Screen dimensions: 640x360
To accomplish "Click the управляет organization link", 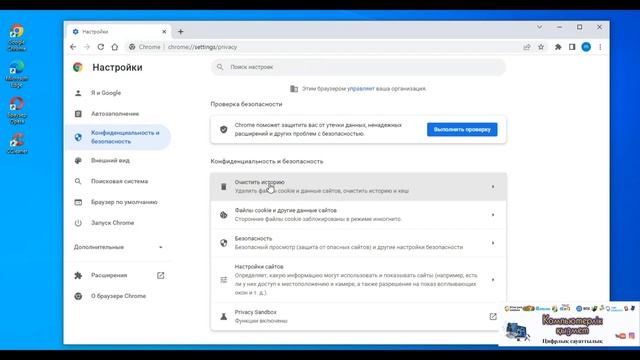I will point(361,89).
